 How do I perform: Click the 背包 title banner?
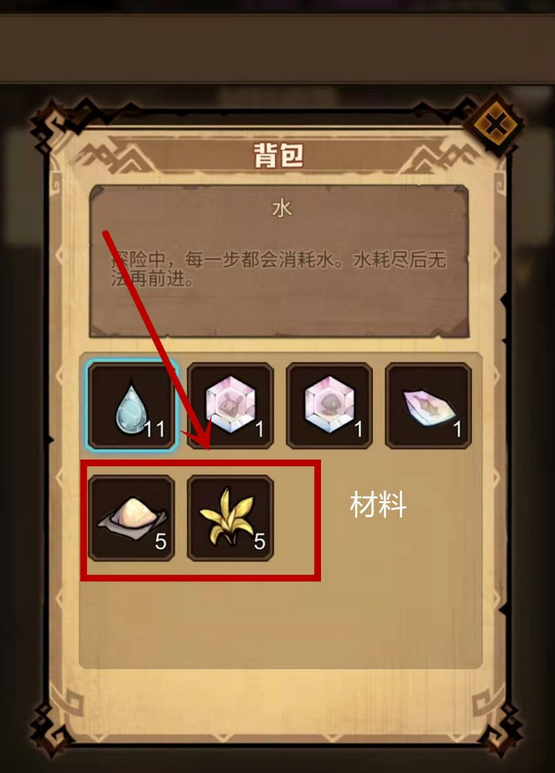(x=278, y=156)
